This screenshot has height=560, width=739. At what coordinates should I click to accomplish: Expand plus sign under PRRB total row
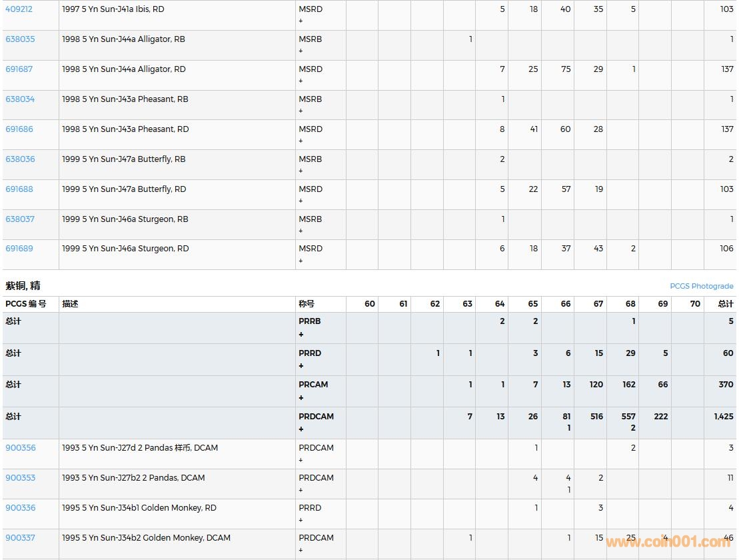(x=301, y=335)
